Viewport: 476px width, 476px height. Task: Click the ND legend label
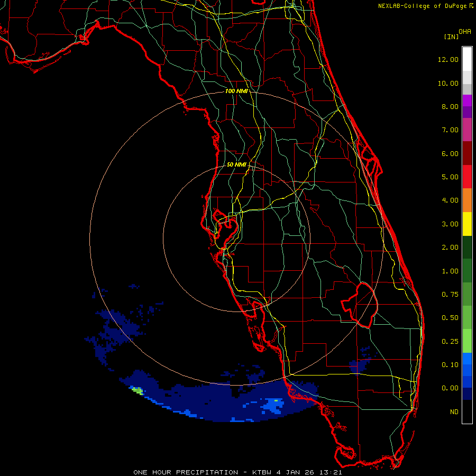pos(454,412)
